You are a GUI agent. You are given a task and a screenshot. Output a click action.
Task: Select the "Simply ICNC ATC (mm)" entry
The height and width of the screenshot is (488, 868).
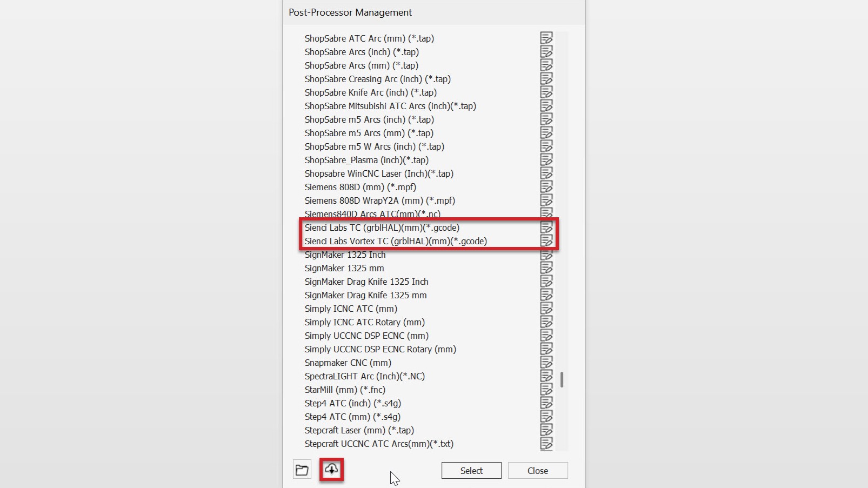click(x=351, y=309)
